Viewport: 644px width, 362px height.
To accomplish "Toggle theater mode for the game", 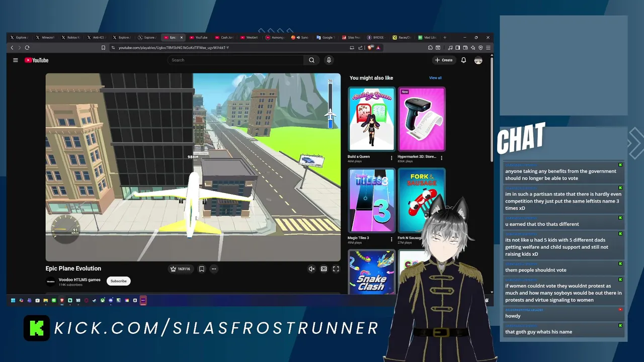I will click(324, 269).
